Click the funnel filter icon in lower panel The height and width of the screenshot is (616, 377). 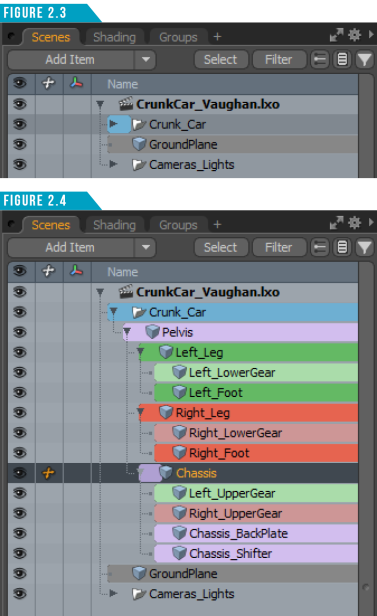(364, 248)
